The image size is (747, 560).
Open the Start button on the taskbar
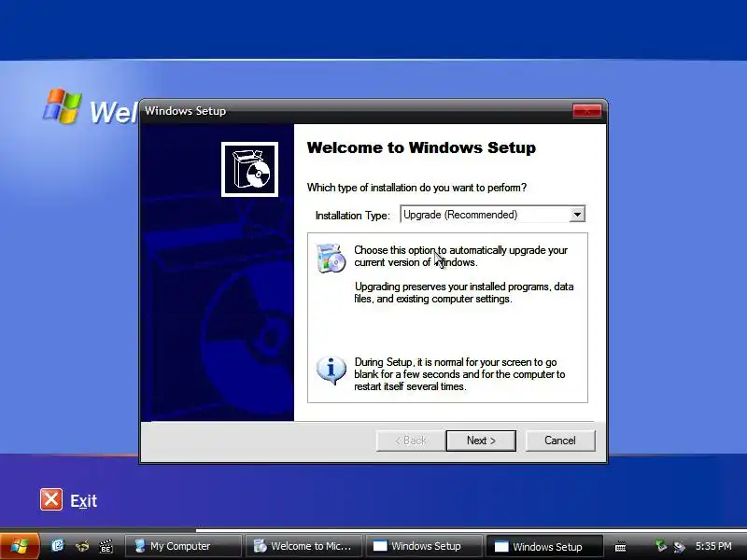[20, 546]
